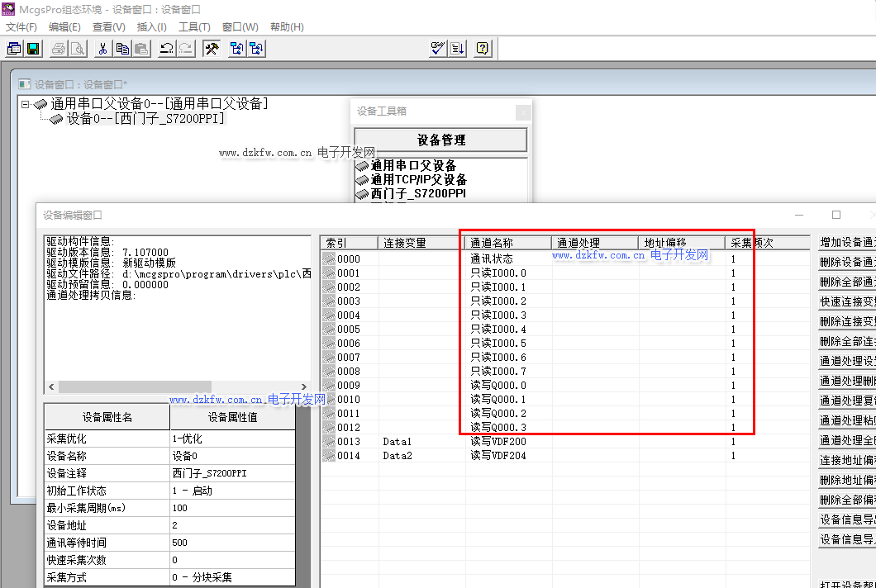This screenshot has height=588, width=876.
Task: Click the Undo arrow toolbar icon
Action: coord(166,49)
